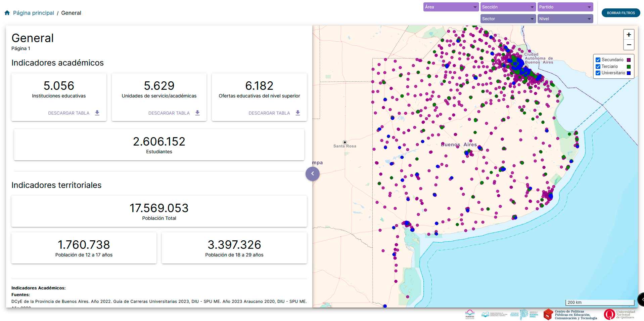Click the Universidad Nacional de Quilmes logo
Viewport: 644px width, 321px height.
pos(619,315)
